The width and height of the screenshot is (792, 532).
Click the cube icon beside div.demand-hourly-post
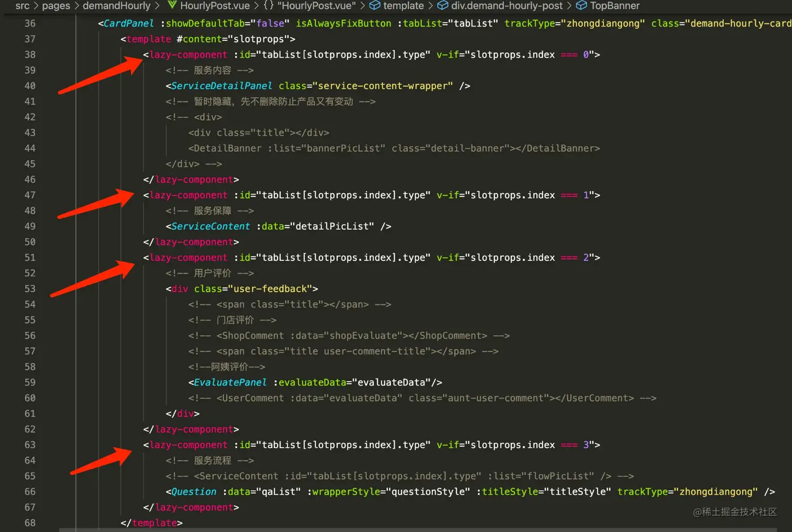443,5
